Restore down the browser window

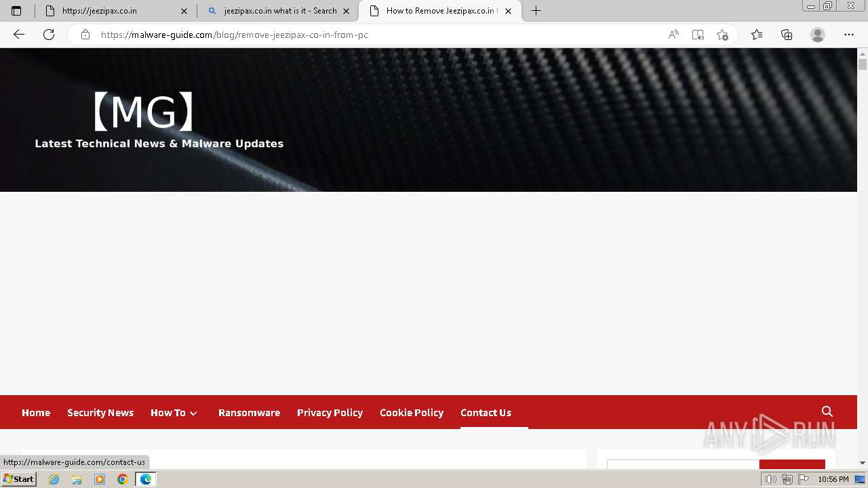tap(827, 6)
